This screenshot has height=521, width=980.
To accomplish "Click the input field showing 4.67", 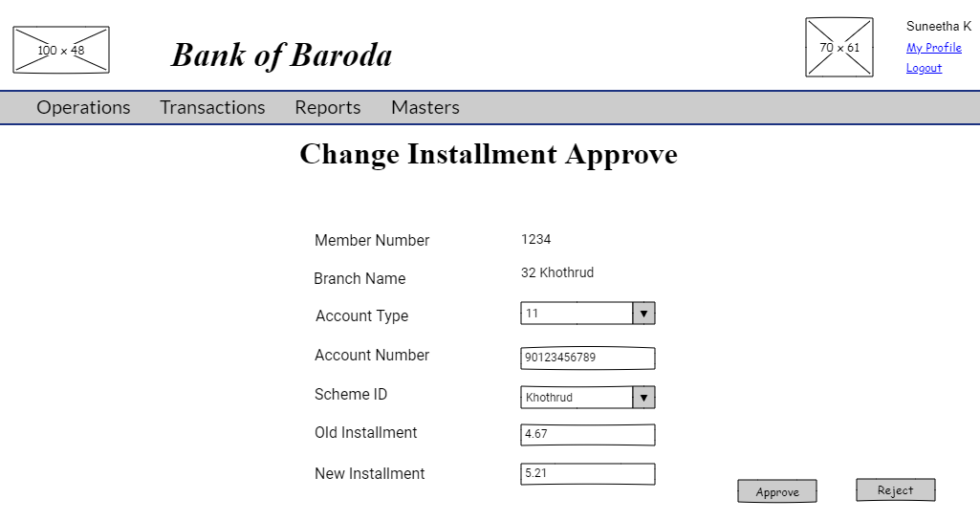I will pos(587,435).
